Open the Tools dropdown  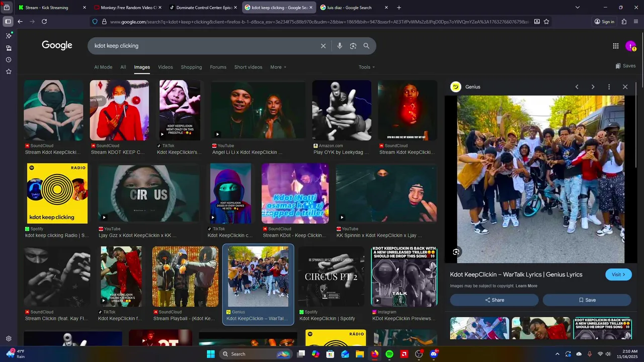(367, 67)
